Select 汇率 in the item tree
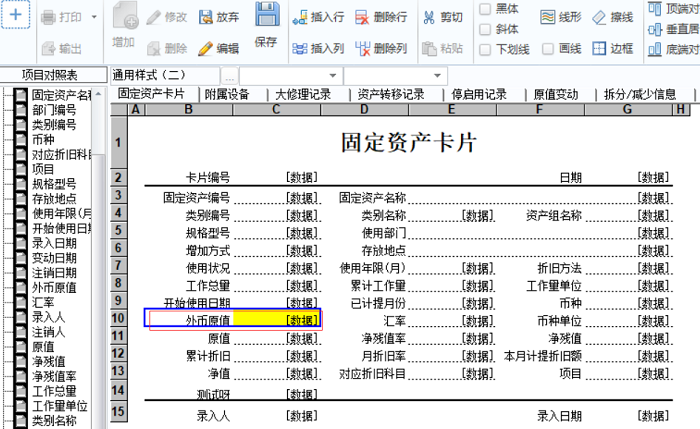This screenshot has height=429, width=700. 43,302
